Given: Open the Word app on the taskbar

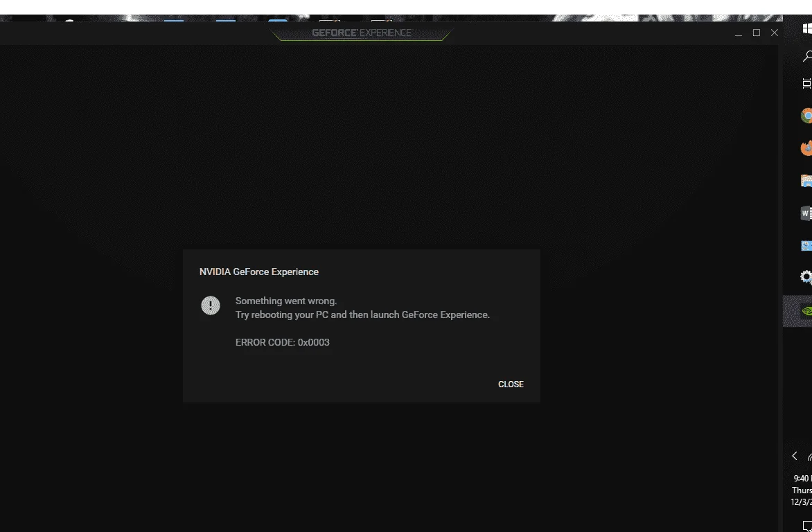Looking at the screenshot, I should [x=806, y=213].
